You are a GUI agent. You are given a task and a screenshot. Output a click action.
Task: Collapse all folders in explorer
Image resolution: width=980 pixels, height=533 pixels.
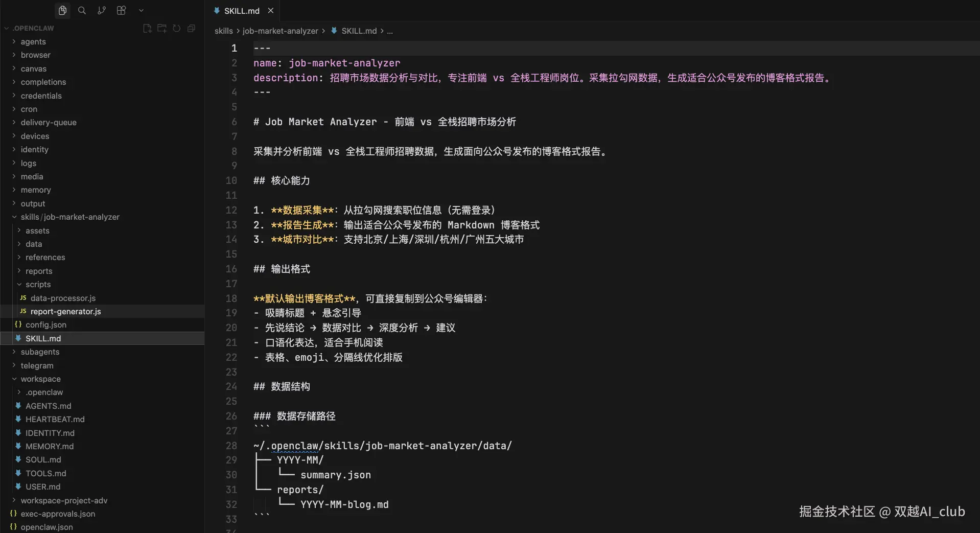(x=191, y=28)
